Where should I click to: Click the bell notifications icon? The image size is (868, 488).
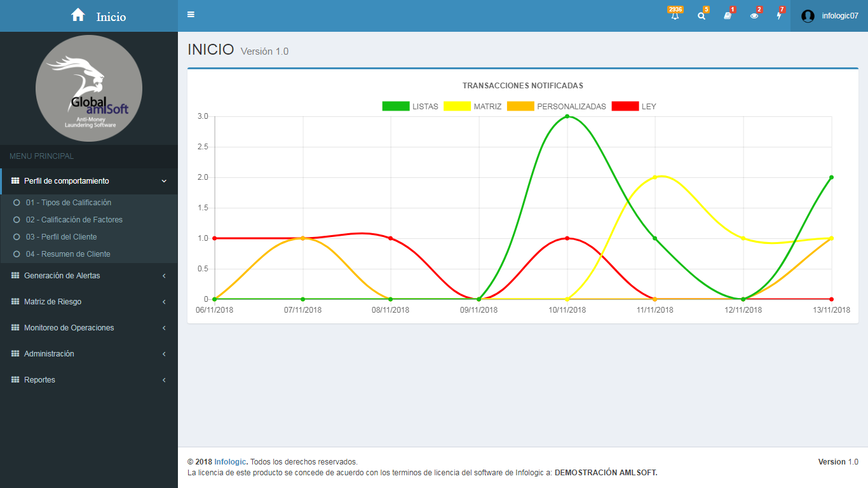tap(675, 16)
